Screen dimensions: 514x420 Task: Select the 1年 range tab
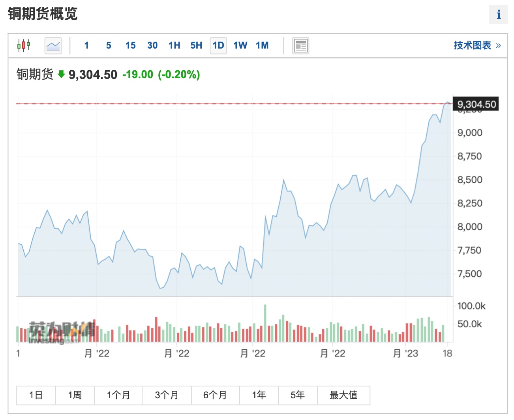click(x=259, y=395)
